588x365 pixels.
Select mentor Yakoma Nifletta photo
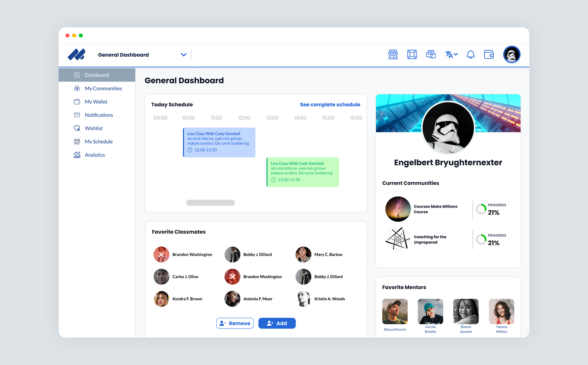pyautogui.click(x=501, y=311)
